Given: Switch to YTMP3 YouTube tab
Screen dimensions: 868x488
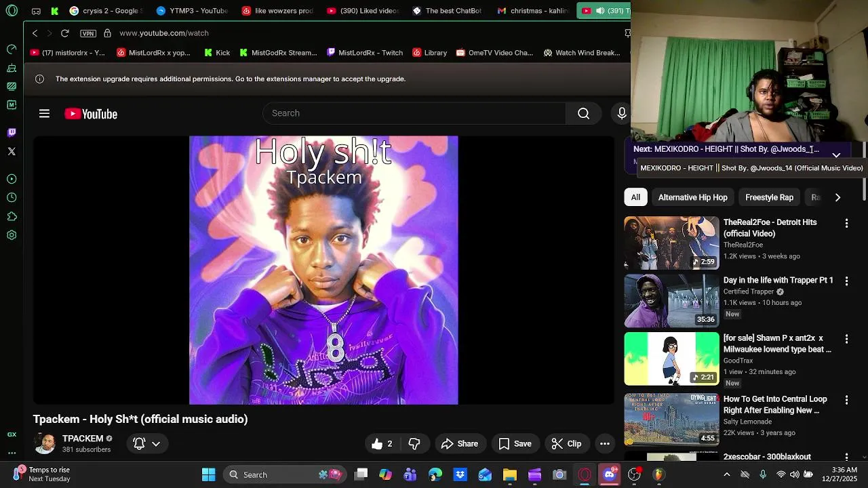Looking at the screenshot, I should pyautogui.click(x=193, y=11).
